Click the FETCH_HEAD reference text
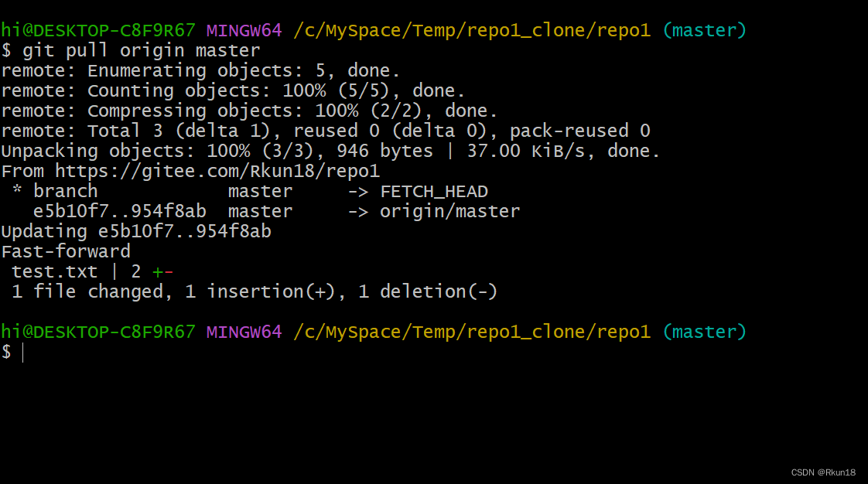 coord(434,191)
